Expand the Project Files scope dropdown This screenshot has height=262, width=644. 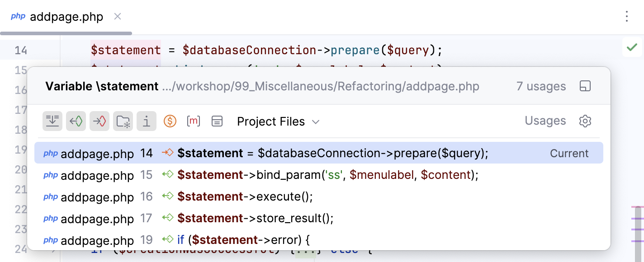278,122
